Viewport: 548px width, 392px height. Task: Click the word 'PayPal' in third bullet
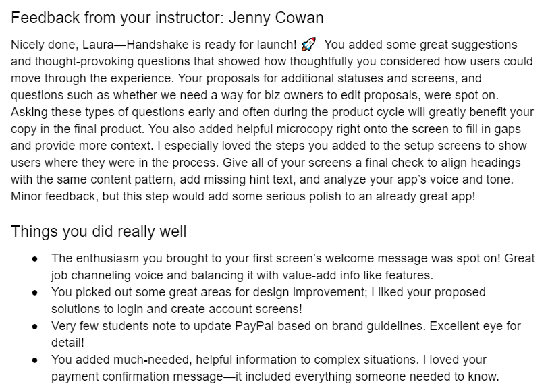254,326
